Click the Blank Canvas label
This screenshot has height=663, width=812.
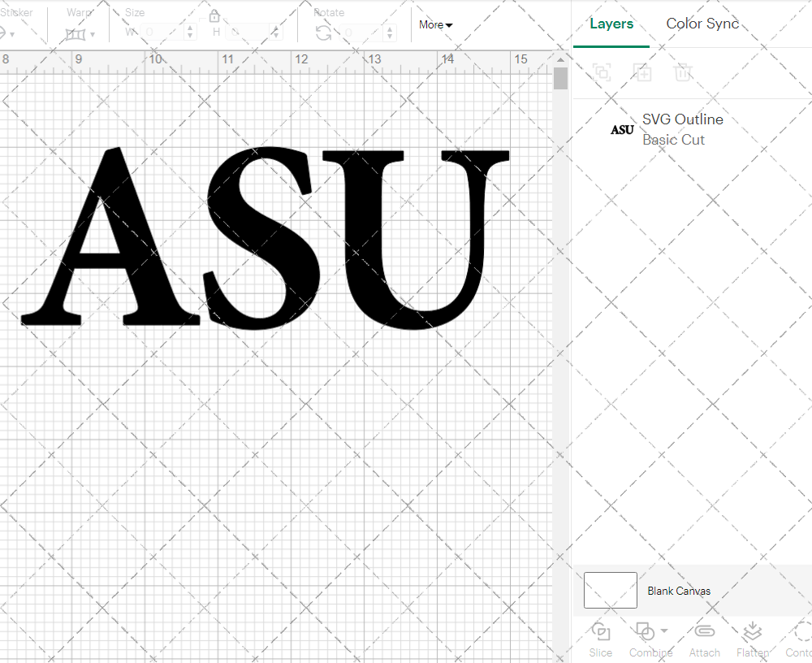(679, 591)
